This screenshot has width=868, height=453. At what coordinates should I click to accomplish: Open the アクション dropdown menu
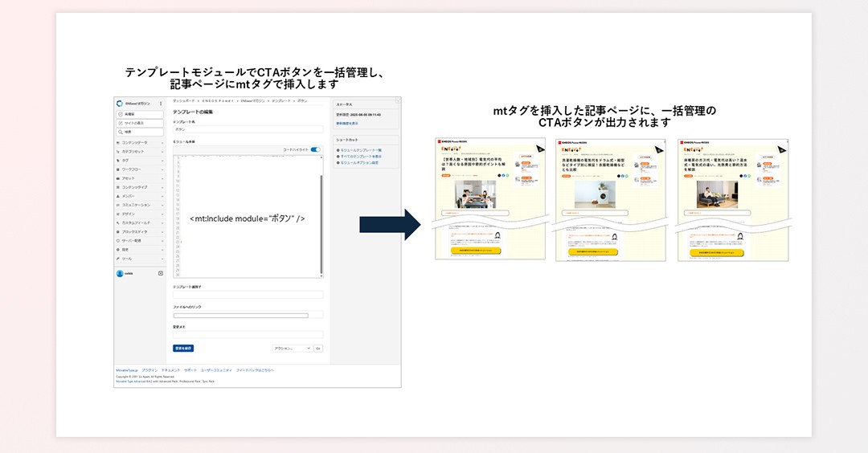291,349
